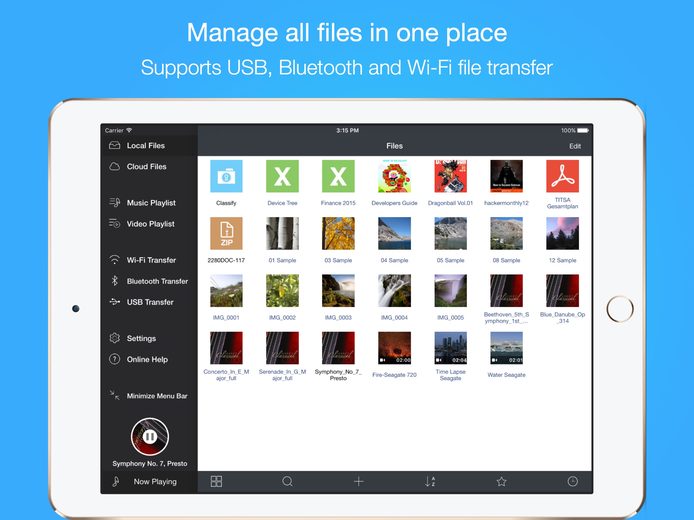This screenshot has height=520, width=694.
Task: Click Minimize Menu Bar label
Action: pyautogui.click(x=157, y=396)
